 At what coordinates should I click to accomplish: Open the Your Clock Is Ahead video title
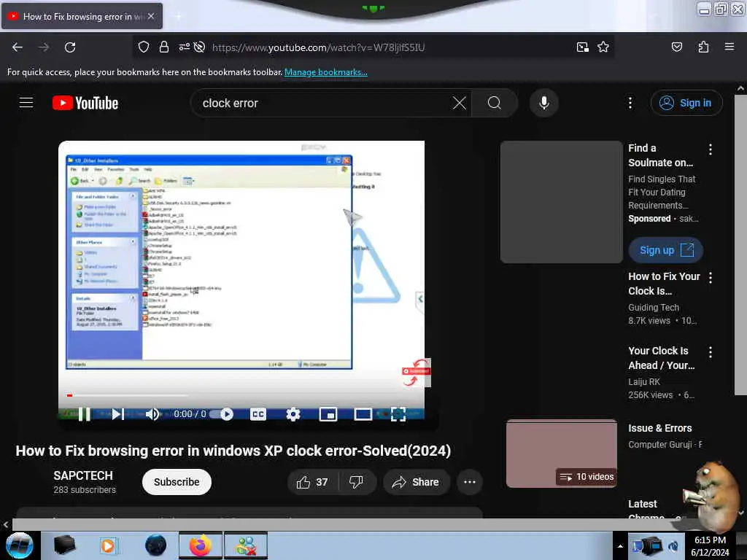coord(661,358)
